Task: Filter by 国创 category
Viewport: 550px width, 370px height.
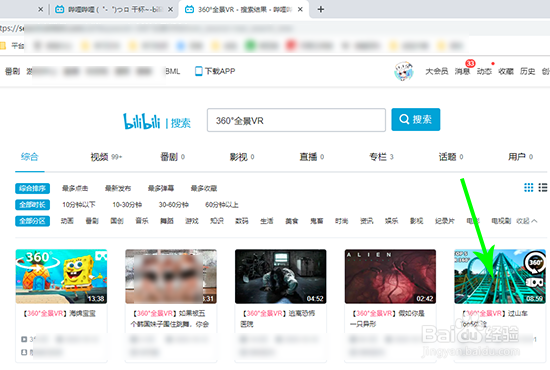Action: (x=117, y=221)
